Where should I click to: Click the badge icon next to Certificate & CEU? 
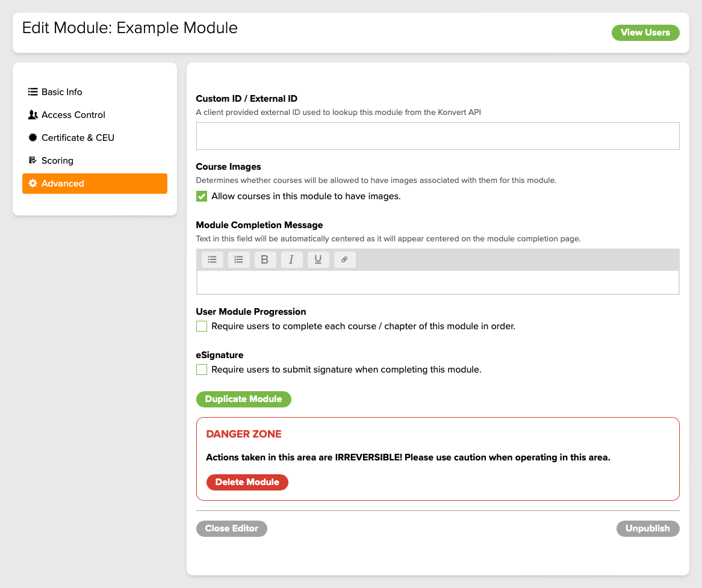click(33, 137)
